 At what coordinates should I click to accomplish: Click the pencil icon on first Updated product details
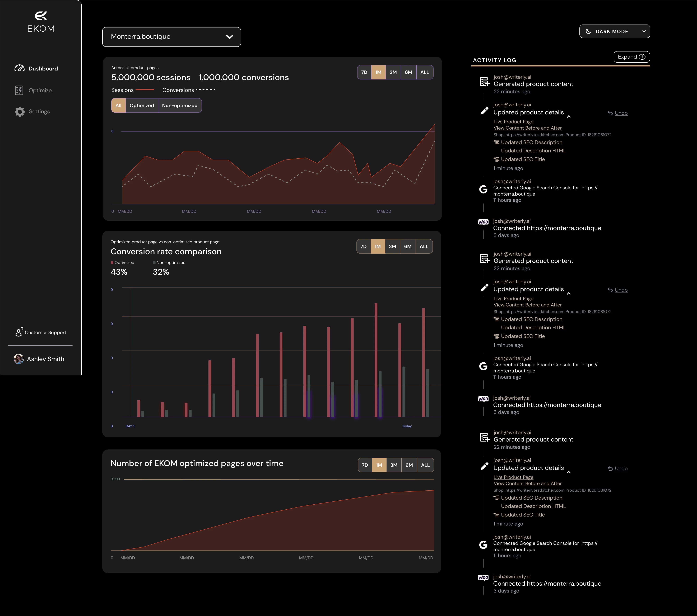pyautogui.click(x=484, y=111)
